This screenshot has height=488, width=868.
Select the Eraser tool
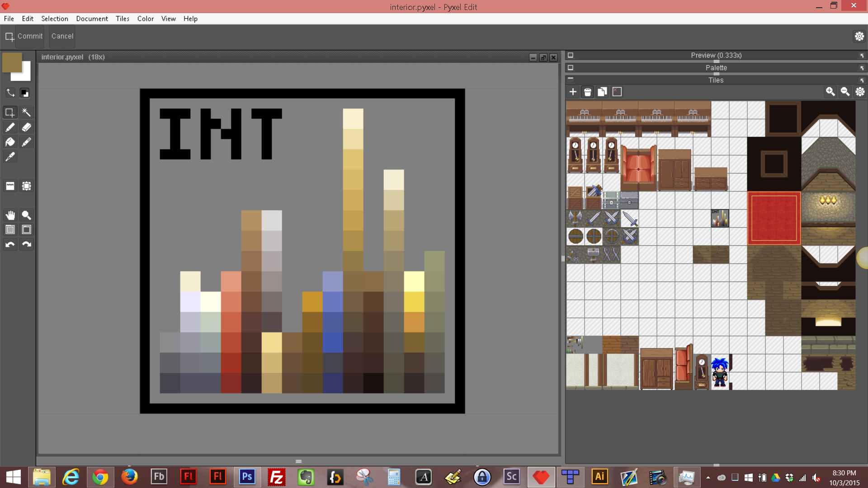[x=26, y=127]
